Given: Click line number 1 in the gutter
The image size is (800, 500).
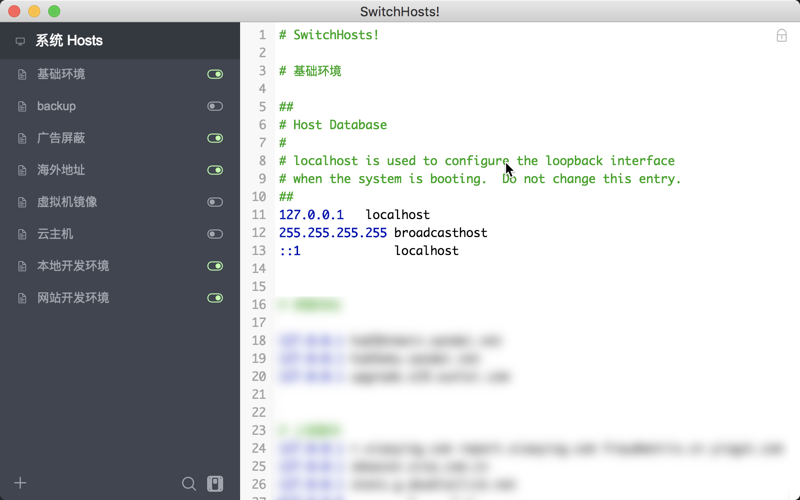Looking at the screenshot, I should tap(262, 35).
